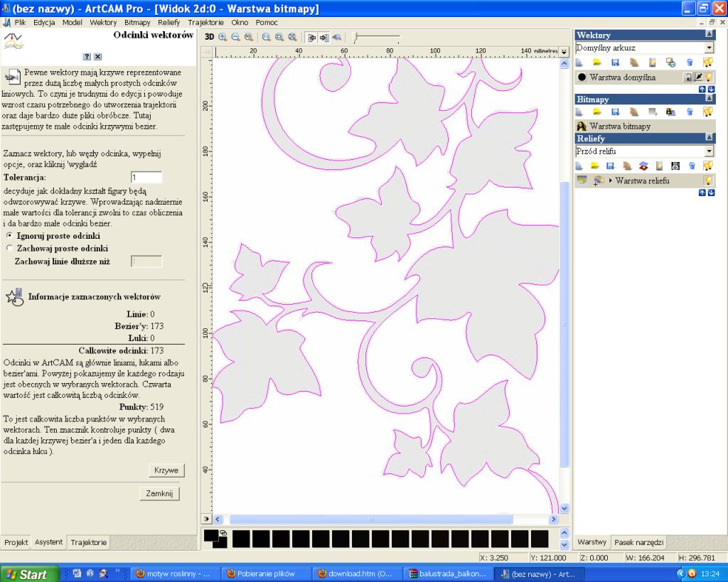Screen dimensions: 728x582
Task: Open the ruler units dropdown arrow
Action: (x=564, y=51)
